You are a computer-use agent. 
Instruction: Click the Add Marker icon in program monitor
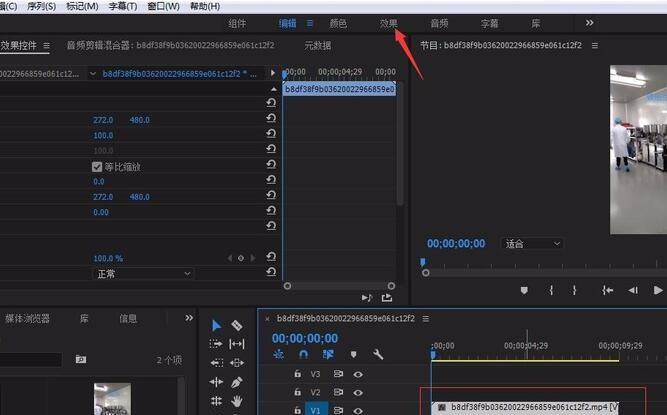pos(523,290)
